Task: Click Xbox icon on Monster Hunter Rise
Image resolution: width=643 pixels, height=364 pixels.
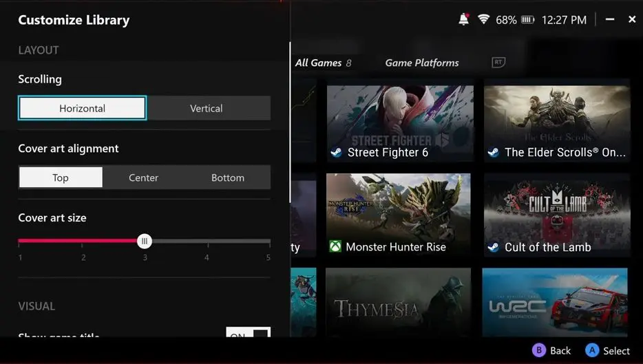Action: click(x=335, y=246)
